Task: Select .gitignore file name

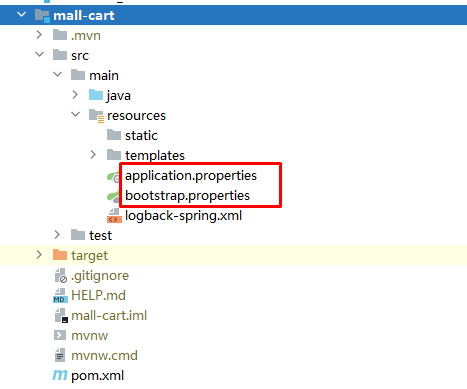Action: point(100,276)
